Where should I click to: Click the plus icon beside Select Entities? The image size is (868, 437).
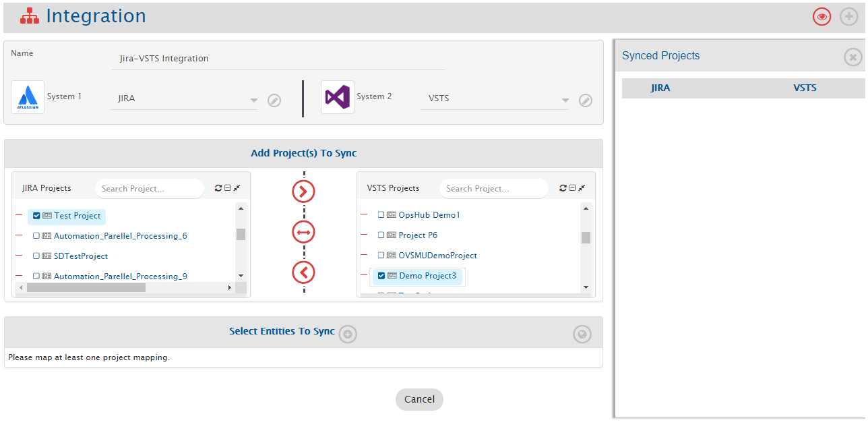tap(348, 334)
